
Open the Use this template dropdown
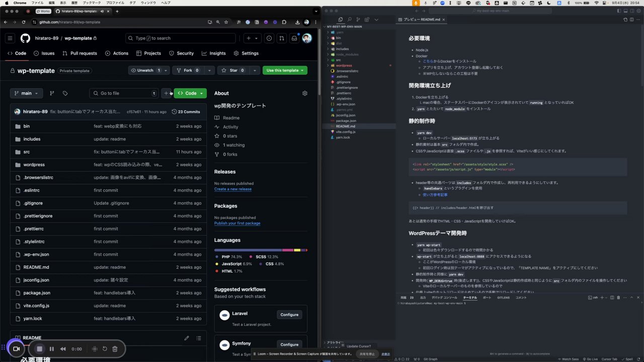pyautogui.click(x=285, y=70)
